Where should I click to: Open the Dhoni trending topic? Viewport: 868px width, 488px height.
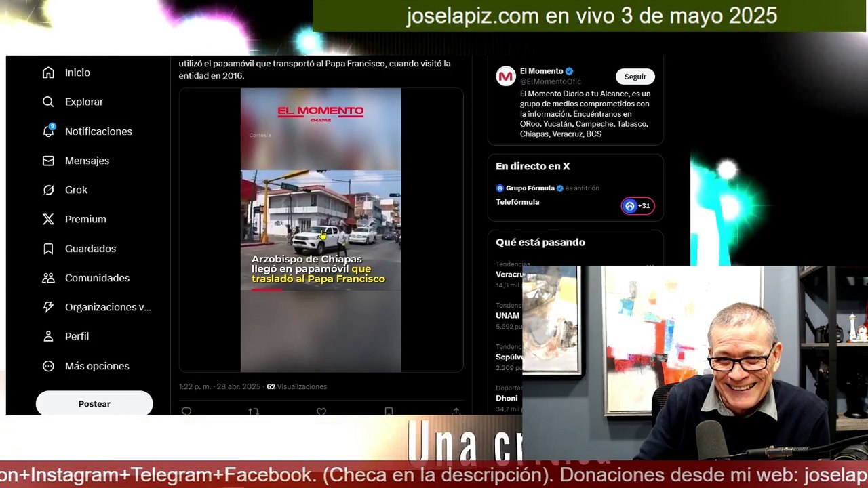point(507,399)
